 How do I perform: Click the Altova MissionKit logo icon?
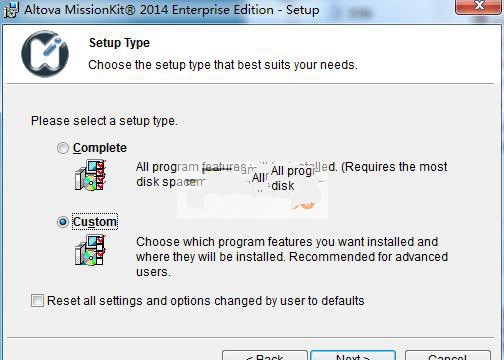[x=45, y=53]
